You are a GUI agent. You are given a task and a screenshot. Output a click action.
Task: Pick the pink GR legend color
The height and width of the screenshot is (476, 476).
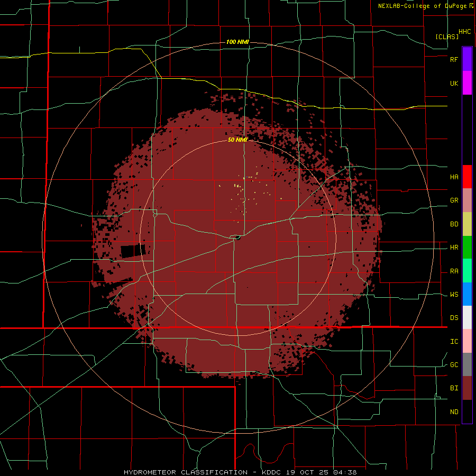pos(467,200)
